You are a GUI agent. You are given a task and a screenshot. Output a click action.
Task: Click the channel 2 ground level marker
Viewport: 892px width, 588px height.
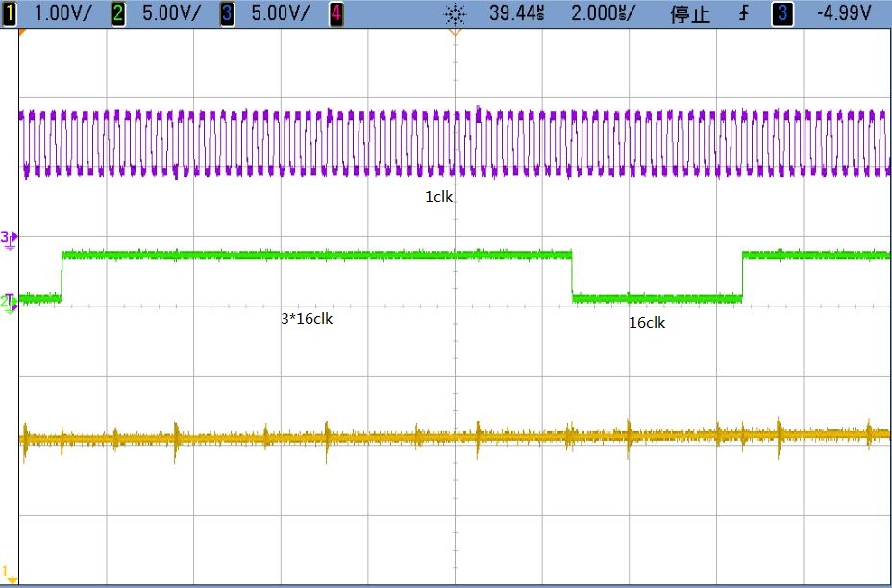pyautogui.click(x=9, y=303)
